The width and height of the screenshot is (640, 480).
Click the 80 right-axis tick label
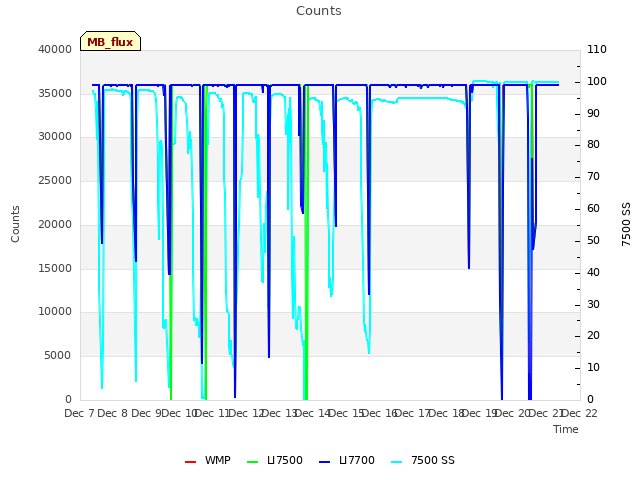point(593,144)
